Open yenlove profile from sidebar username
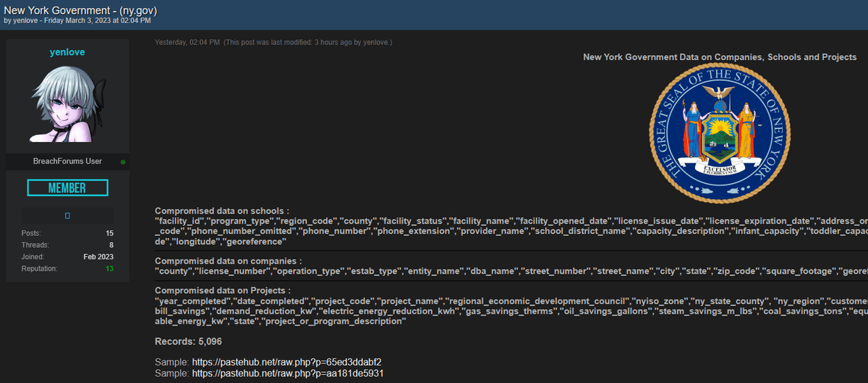The image size is (868, 383). pyautogui.click(x=67, y=53)
